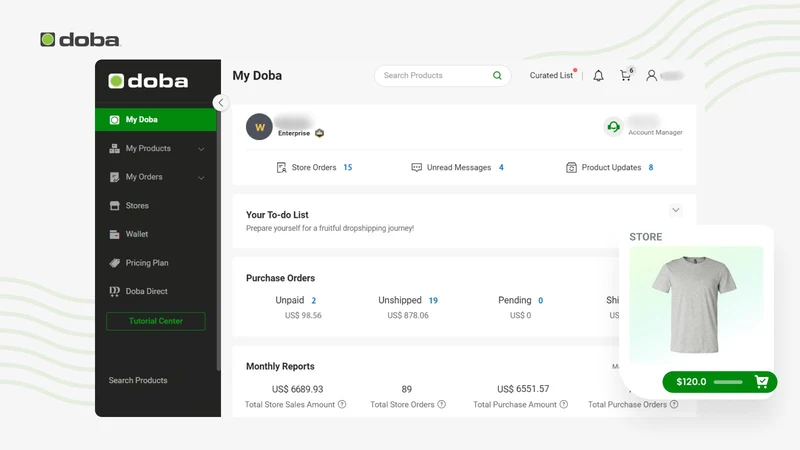
Task: Open Product Updates count 8
Action: [x=651, y=167]
